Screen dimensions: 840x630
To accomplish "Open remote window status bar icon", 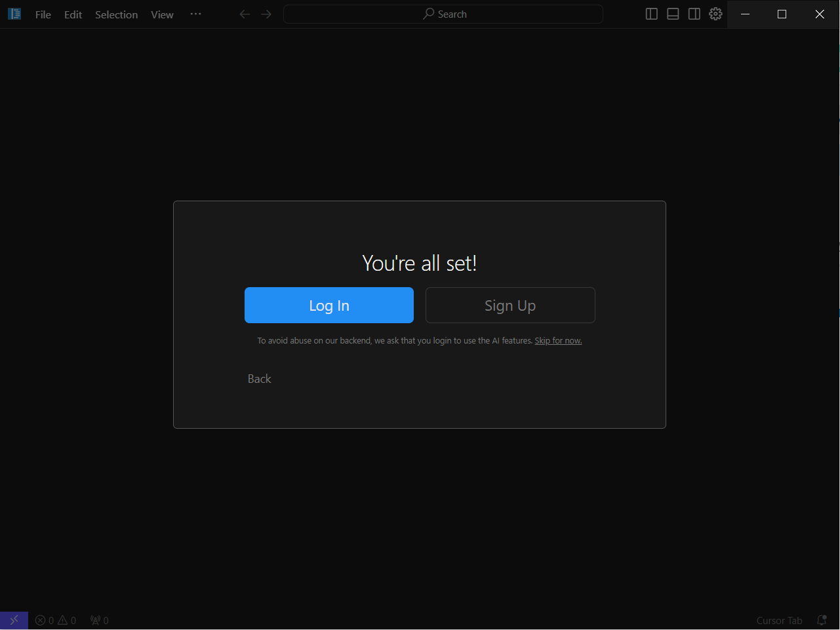I will point(14,620).
